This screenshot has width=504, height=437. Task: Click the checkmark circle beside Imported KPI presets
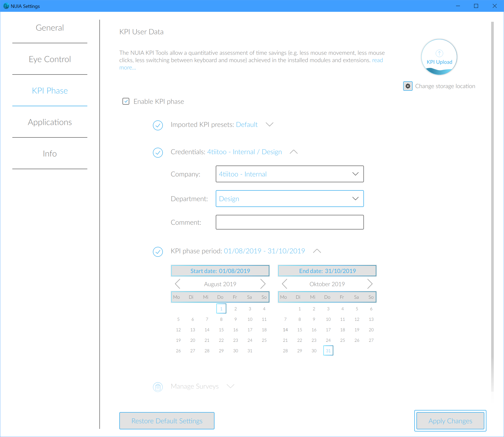(158, 125)
